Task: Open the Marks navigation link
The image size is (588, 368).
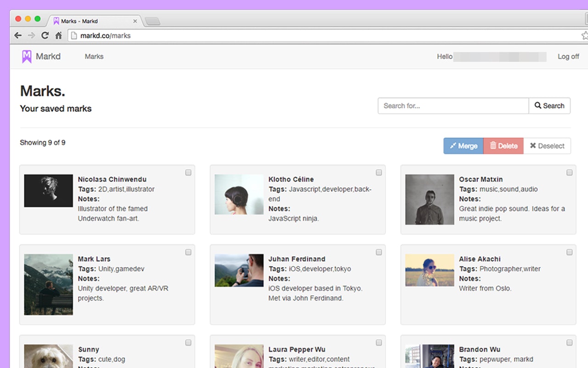Action: coord(94,57)
